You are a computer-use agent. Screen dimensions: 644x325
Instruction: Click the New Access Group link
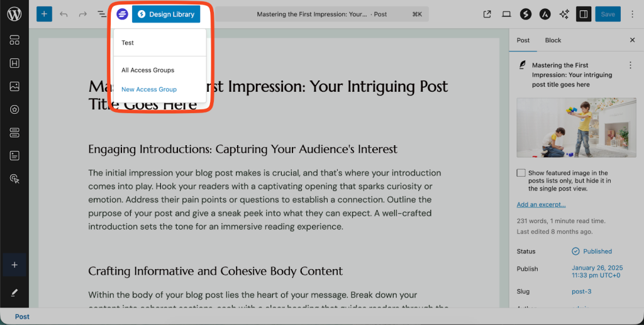(x=149, y=89)
